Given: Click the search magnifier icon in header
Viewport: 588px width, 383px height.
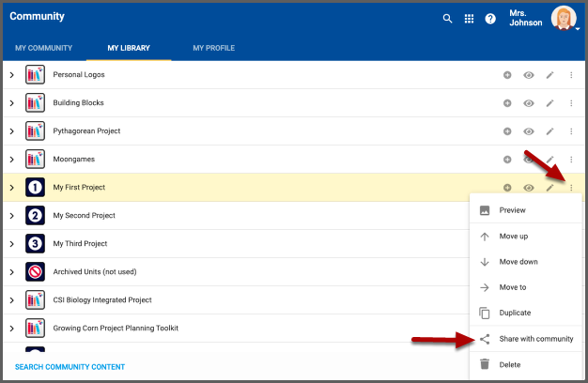Looking at the screenshot, I should 447,18.
